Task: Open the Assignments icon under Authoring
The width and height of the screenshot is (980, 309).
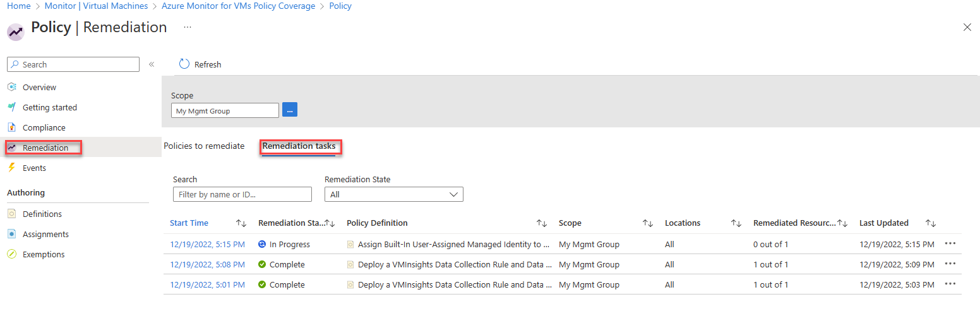Action: coord(12,234)
